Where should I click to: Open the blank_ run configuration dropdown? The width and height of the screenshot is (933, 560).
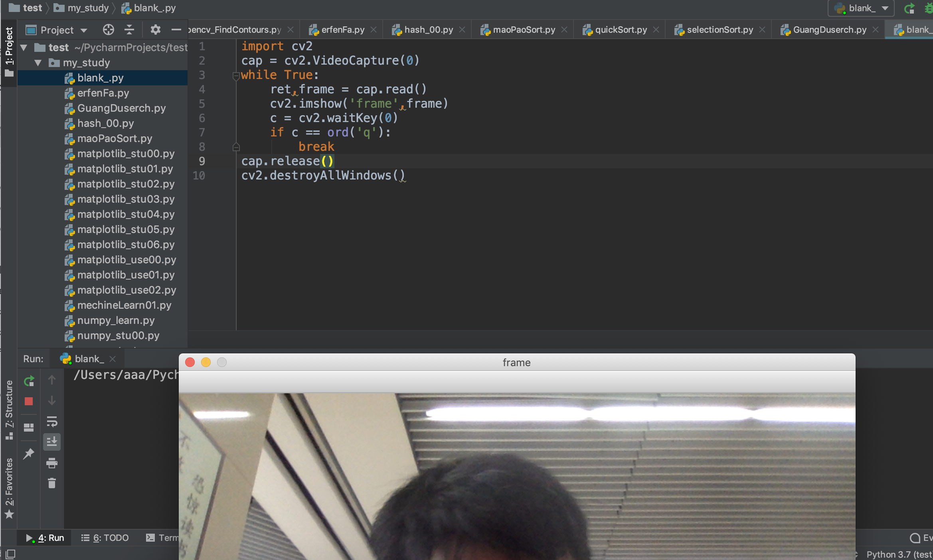[861, 8]
